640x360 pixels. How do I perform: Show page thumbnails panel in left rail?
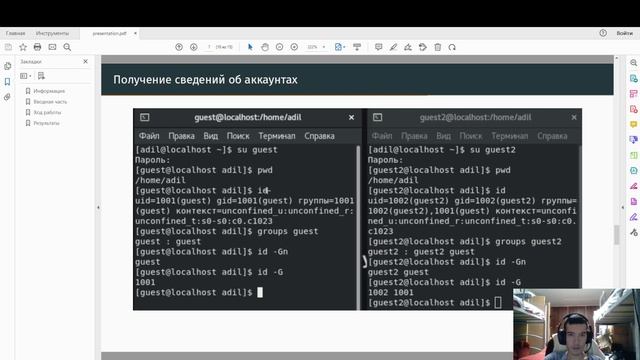point(7,66)
